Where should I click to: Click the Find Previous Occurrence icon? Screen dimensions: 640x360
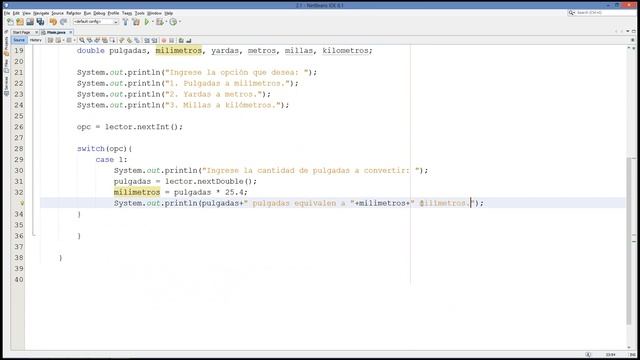[x=89, y=40]
